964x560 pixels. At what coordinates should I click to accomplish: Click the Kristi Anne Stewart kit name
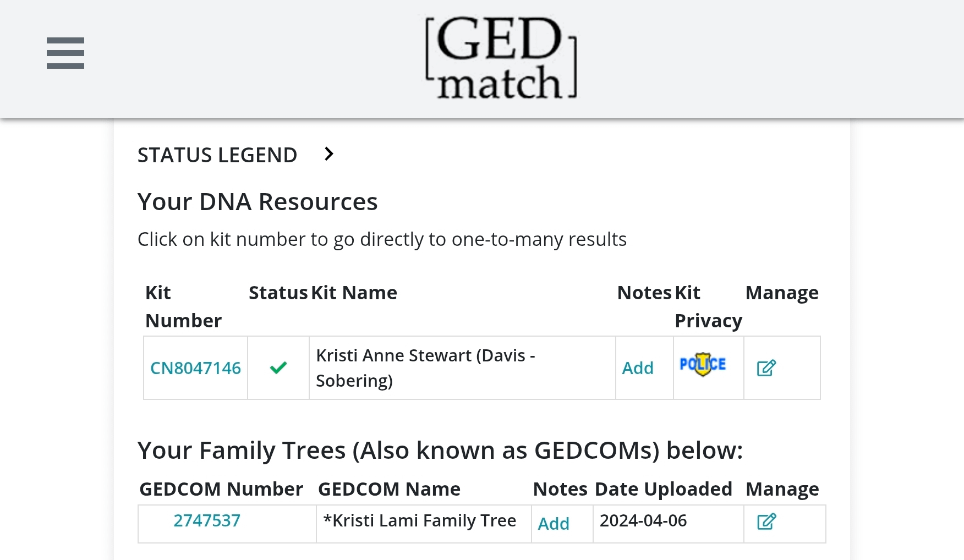point(425,367)
